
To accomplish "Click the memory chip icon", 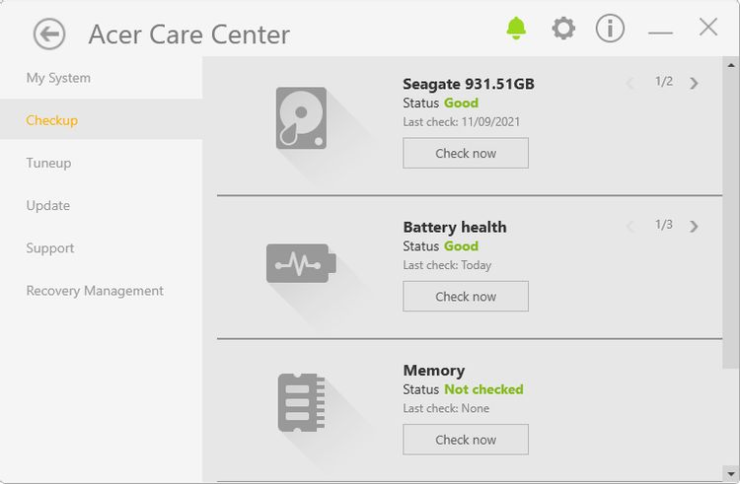I will 301,402.
